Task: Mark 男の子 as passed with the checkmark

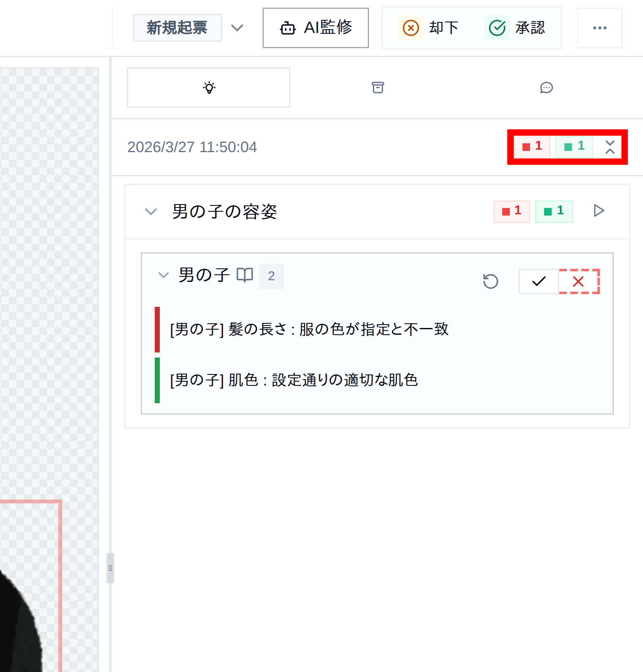Action: pos(539,281)
